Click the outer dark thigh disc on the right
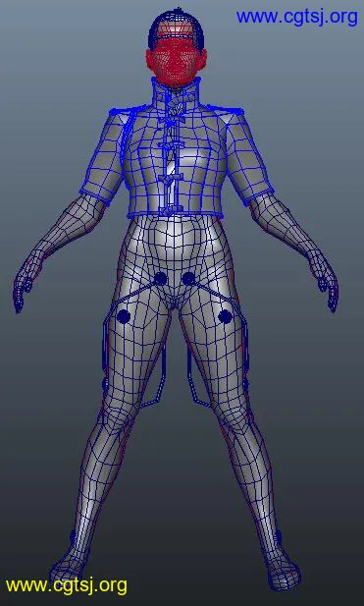This screenshot has width=364, height=606. pyautogui.click(x=225, y=316)
